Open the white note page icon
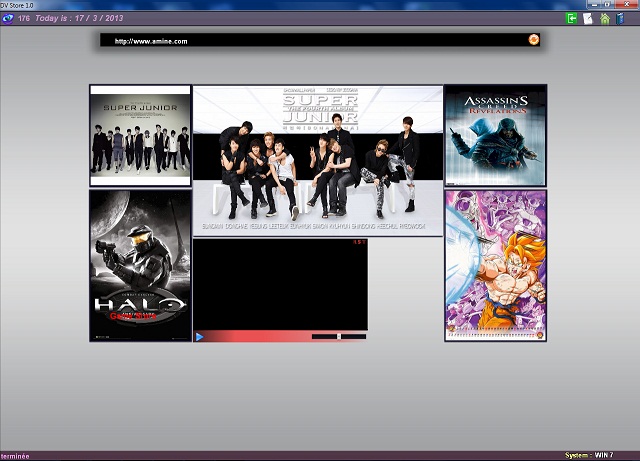 (x=587, y=18)
